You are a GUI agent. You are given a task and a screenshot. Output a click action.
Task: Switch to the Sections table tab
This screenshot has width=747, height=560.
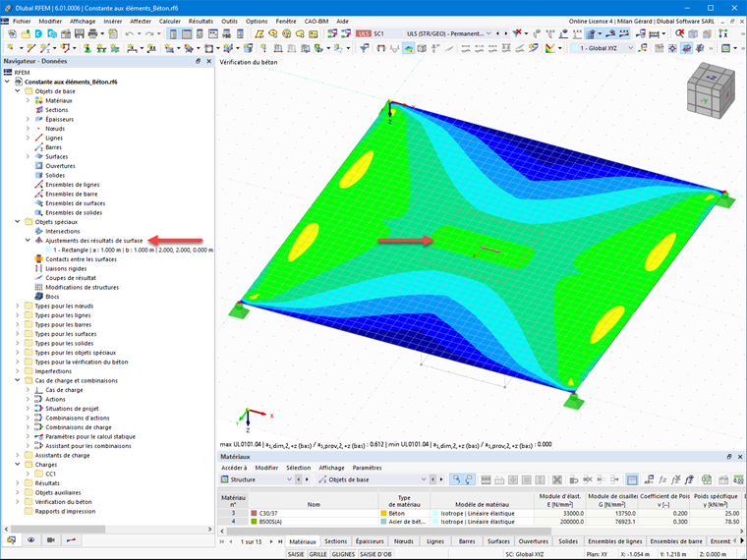tap(336, 541)
